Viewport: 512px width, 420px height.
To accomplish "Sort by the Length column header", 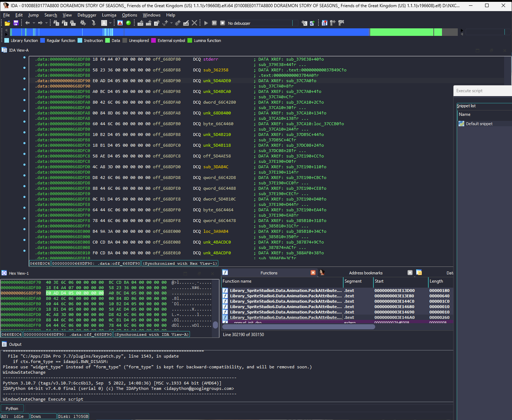I will point(441,281).
